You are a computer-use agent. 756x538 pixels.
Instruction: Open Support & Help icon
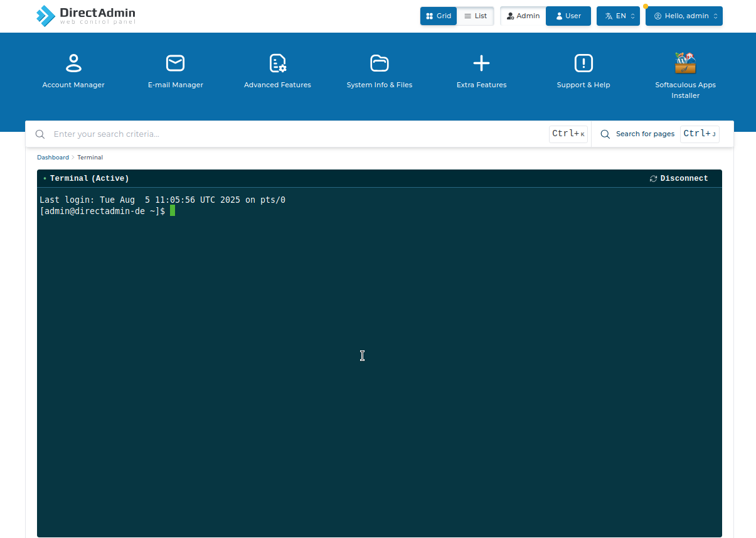click(583, 63)
